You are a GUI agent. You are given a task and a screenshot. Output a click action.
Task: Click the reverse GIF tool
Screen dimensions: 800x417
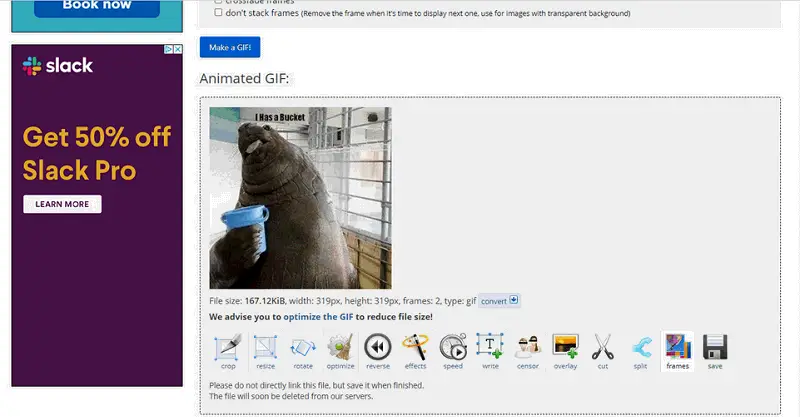[x=378, y=352]
